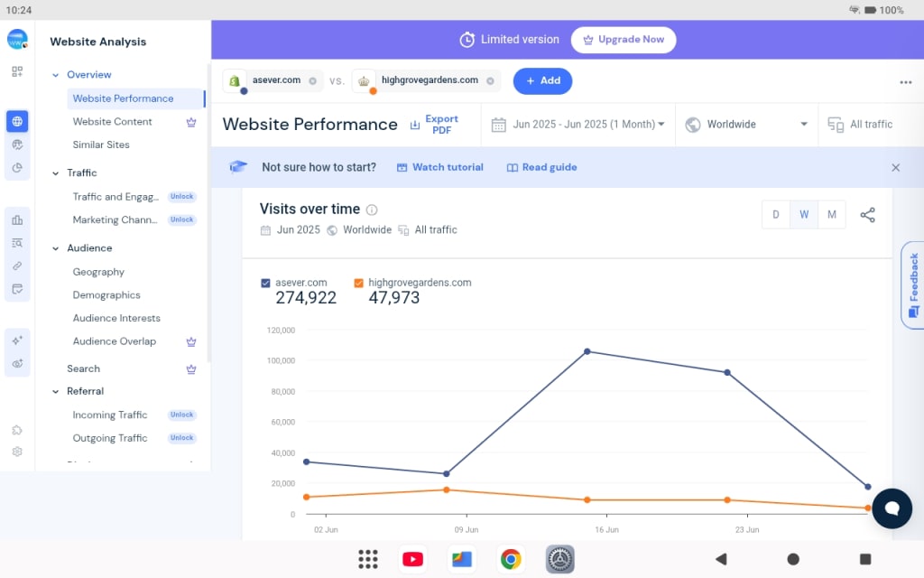Collapse the Traffic section
Screen dimensions: 924x578
pyautogui.click(x=55, y=173)
